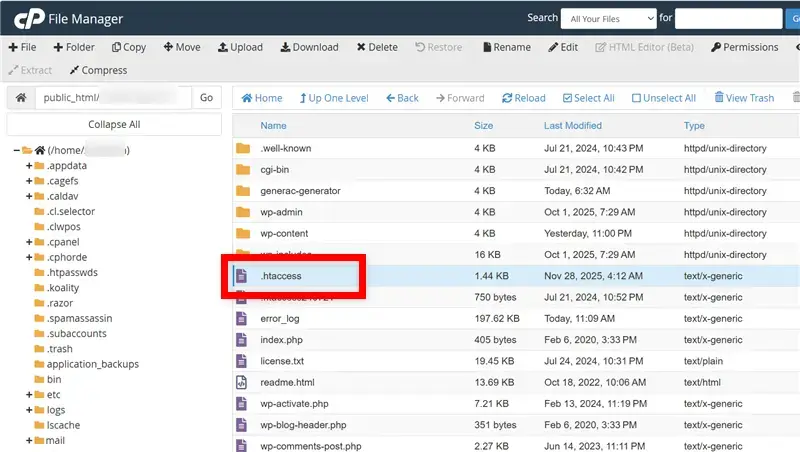Click Compress in the toolbar
The height and width of the screenshot is (452, 800).
pyautogui.click(x=98, y=70)
